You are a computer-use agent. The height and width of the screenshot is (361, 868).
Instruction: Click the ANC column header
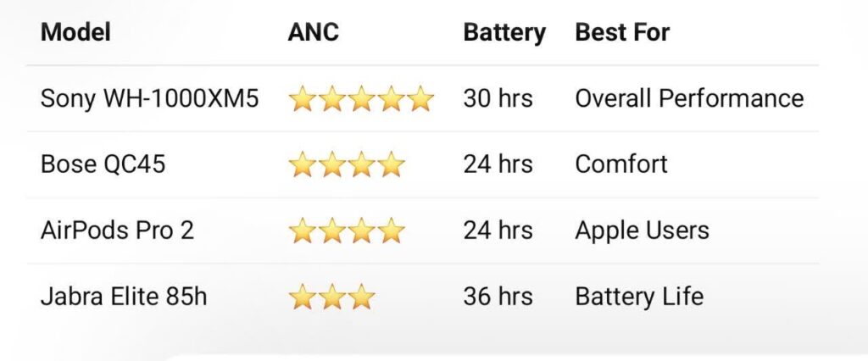[x=313, y=33]
